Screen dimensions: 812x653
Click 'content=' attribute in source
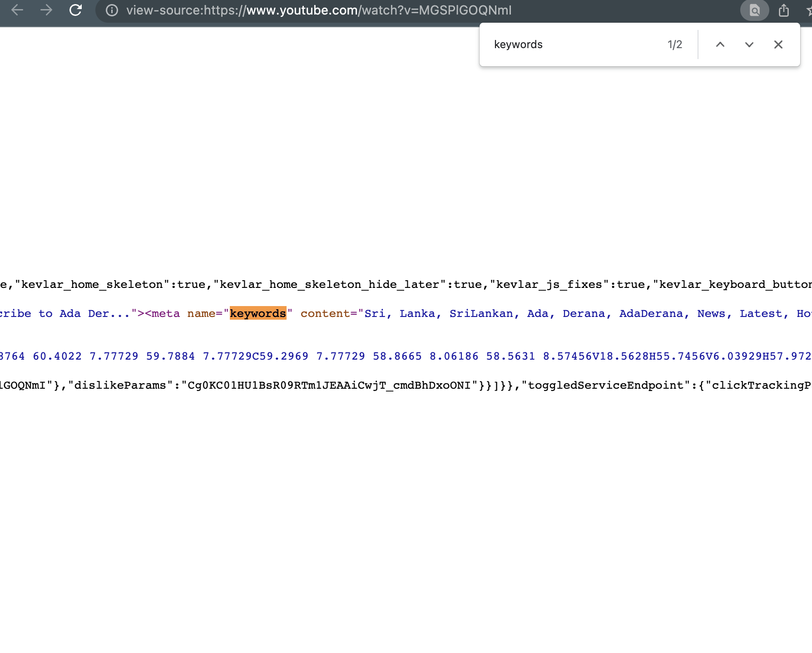pos(329,313)
